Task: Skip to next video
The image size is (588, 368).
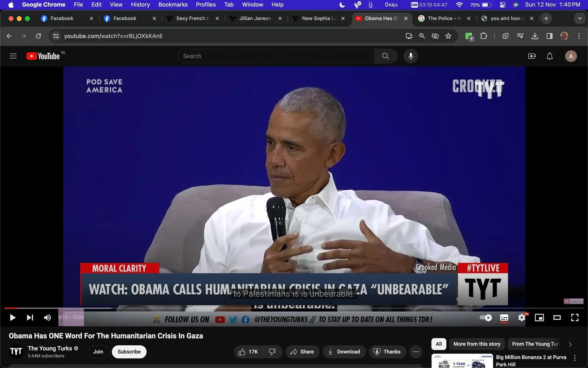Action: (x=30, y=317)
